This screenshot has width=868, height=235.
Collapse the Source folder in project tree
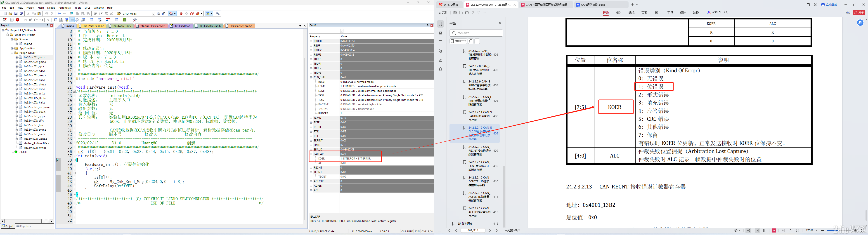tap(12, 39)
